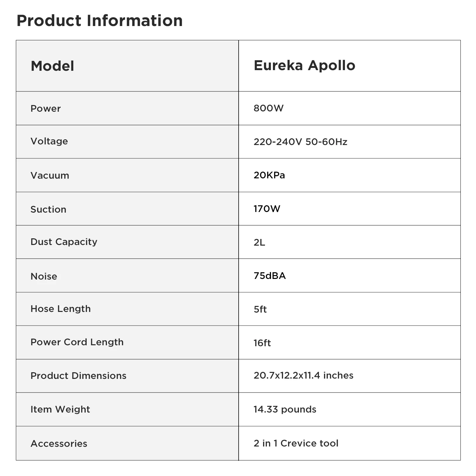Select the Vacuum row label
The width and height of the screenshot is (476, 476).
(x=50, y=175)
